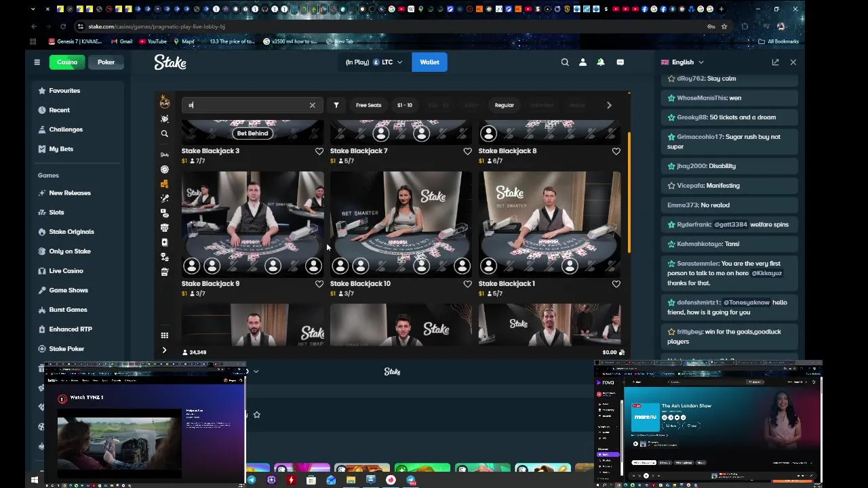
Task: Open the LTC currency dropdown
Action: coord(374,62)
